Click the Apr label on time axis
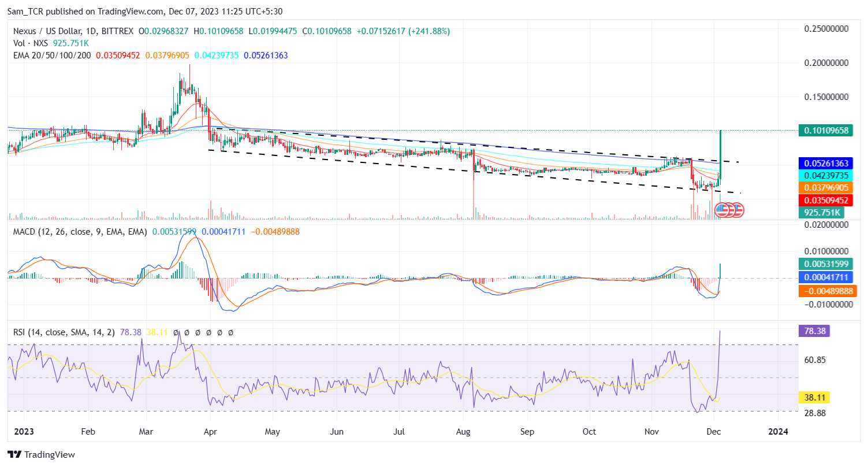 [x=211, y=431]
